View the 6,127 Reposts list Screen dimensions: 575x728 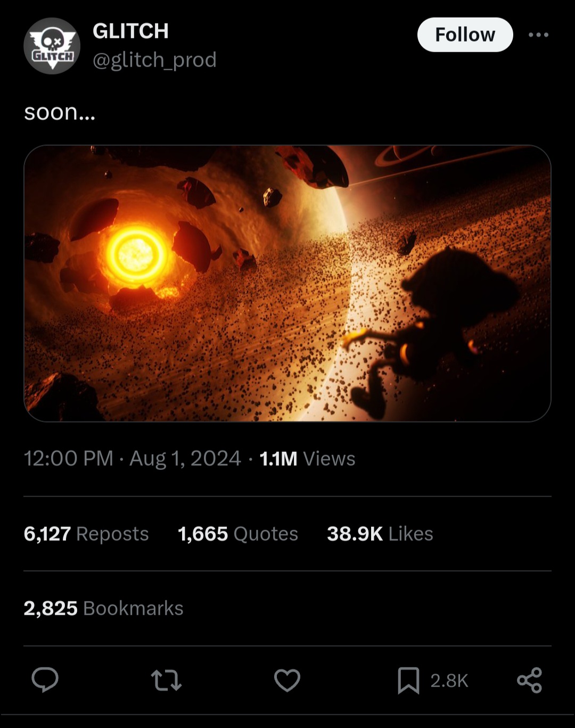tap(86, 533)
